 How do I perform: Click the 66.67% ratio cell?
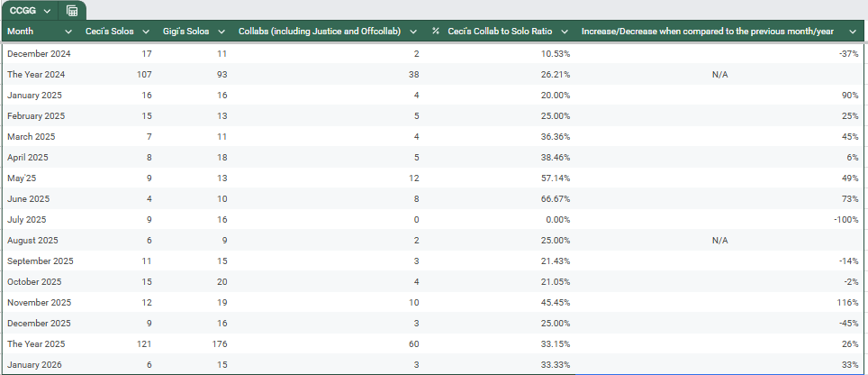point(556,199)
